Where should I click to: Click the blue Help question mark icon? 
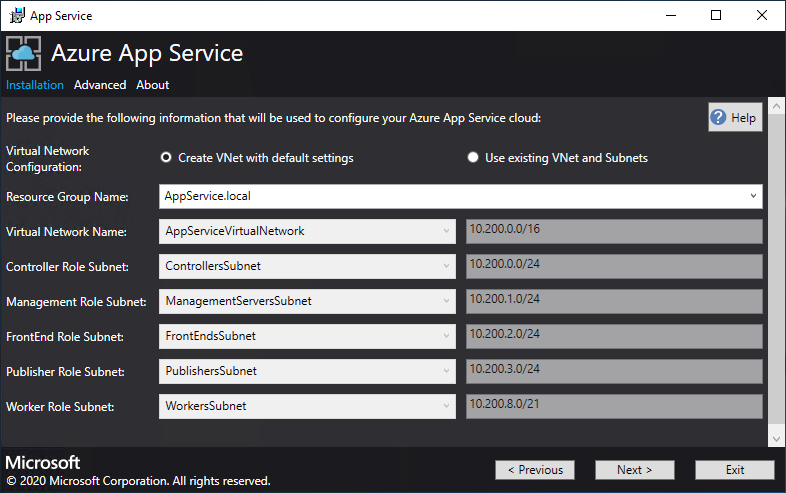click(x=718, y=117)
